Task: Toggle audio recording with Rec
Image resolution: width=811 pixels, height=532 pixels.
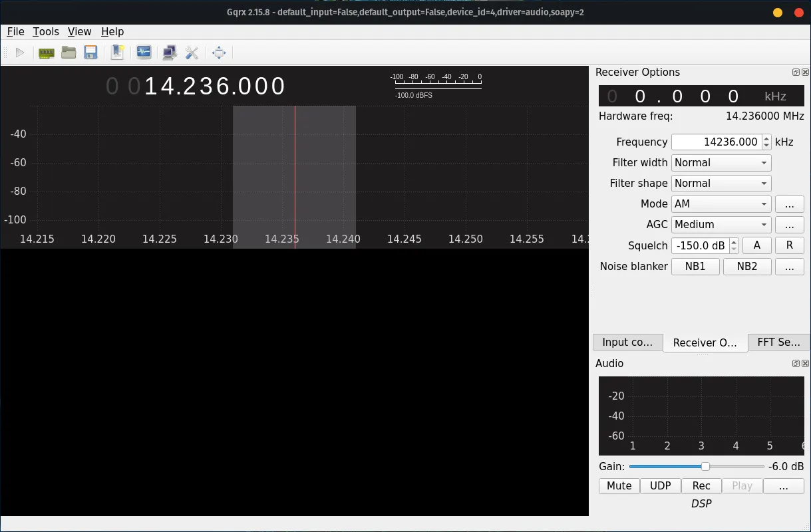Action: click(701, 486)
